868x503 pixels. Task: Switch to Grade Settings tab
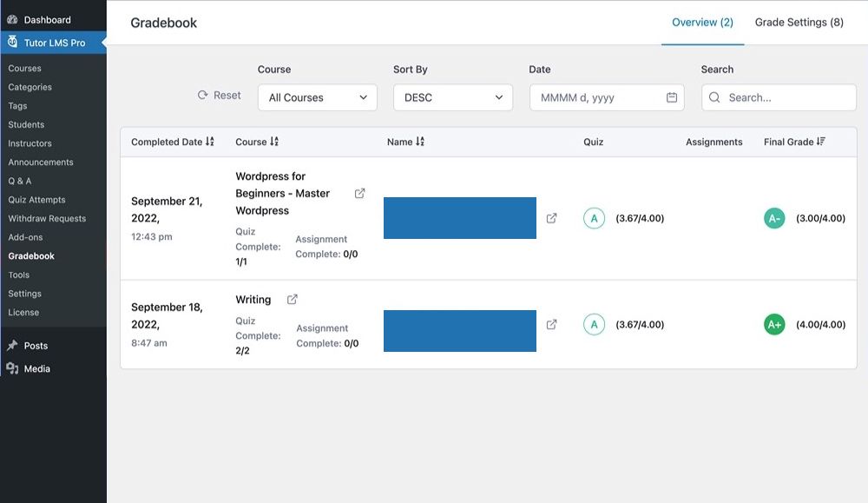click(x=799, y=23)
